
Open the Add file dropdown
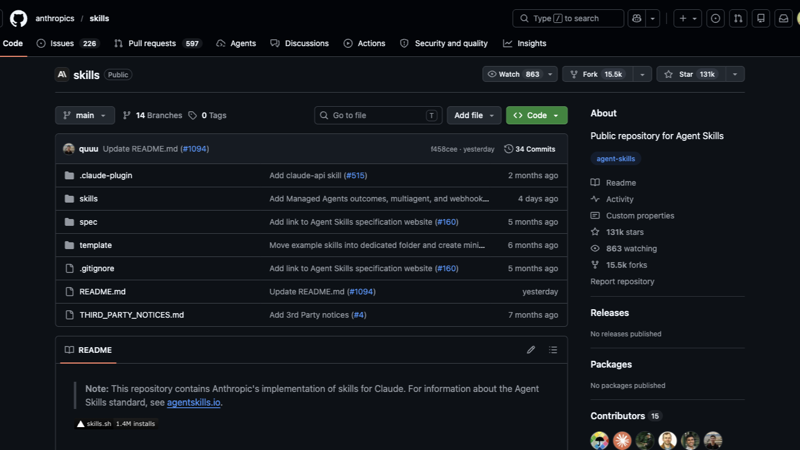(474, 115)
